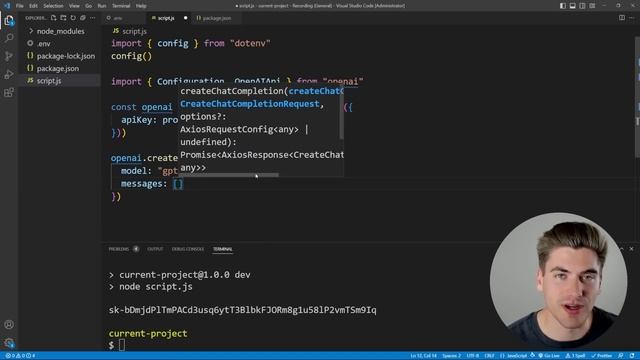Viewport: 640px width, 360px height.
Task: Change end of line sequence CRLF
Action: click(489, 356)
